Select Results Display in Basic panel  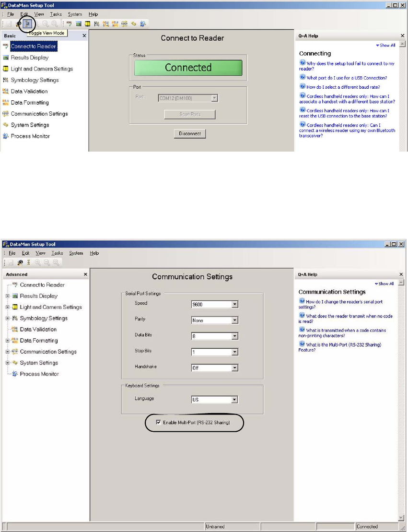[x=30, y=58]
